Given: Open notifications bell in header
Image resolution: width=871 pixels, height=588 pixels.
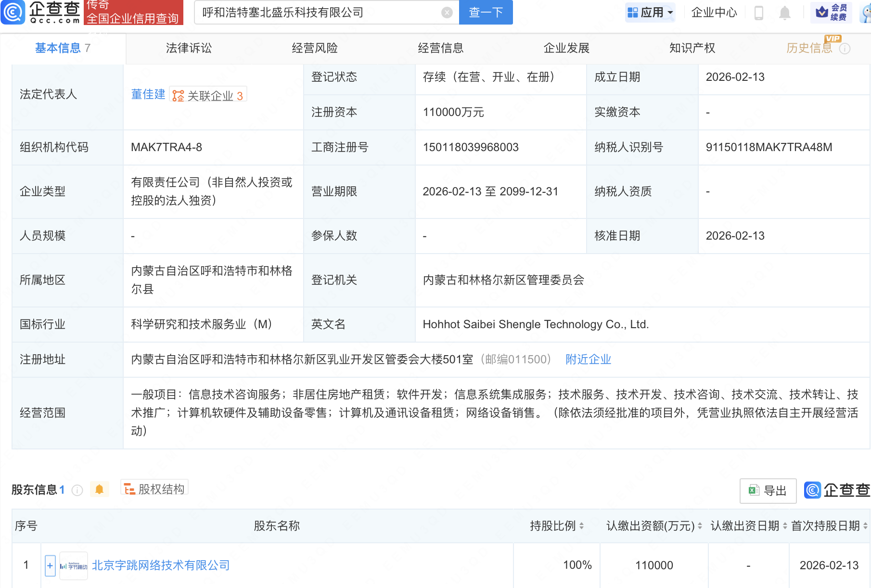Looking at the screenshot, I should tap(784, 13).
